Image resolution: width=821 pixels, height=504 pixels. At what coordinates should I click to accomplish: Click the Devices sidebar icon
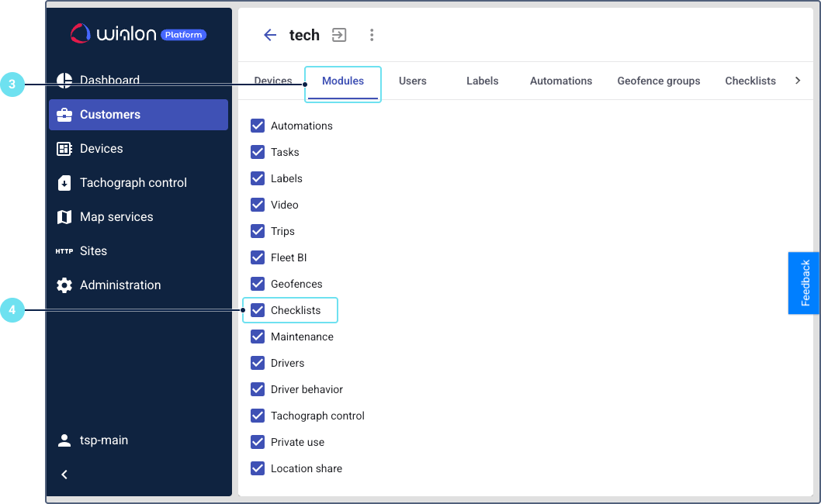64,149
